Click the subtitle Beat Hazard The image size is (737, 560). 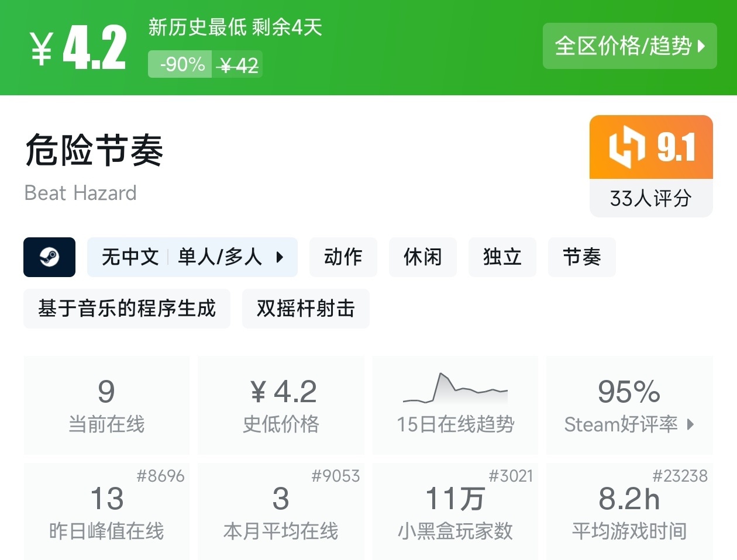[81, 193]
